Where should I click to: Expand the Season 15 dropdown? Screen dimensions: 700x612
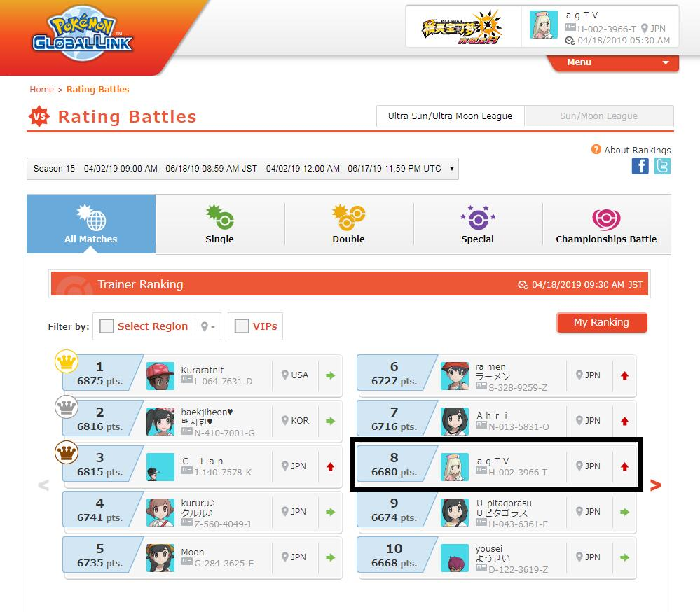click(242, 169)
